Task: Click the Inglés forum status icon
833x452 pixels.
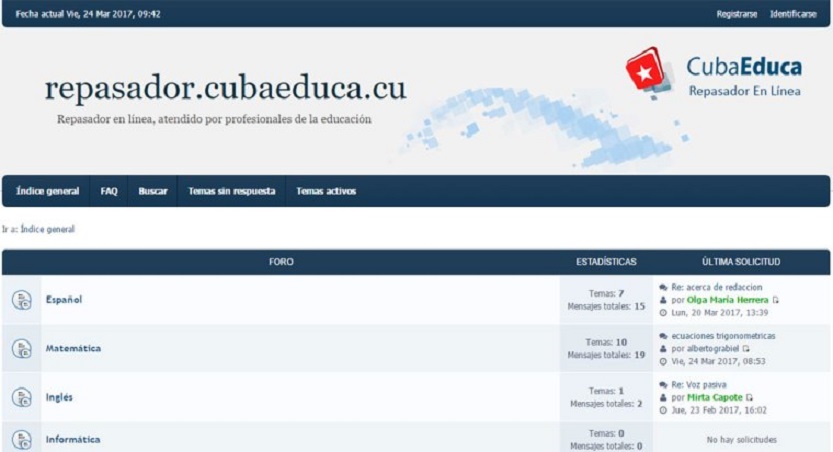Action: 21,398
